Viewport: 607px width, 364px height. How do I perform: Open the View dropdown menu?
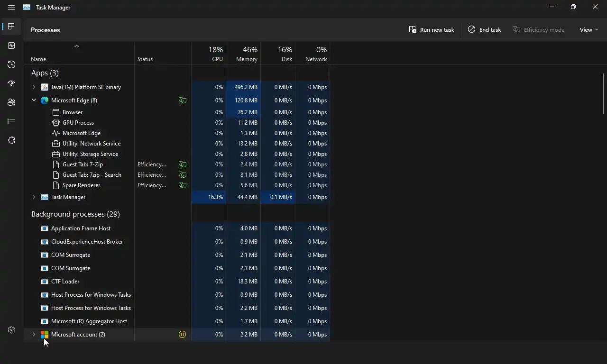click(589, 30)
